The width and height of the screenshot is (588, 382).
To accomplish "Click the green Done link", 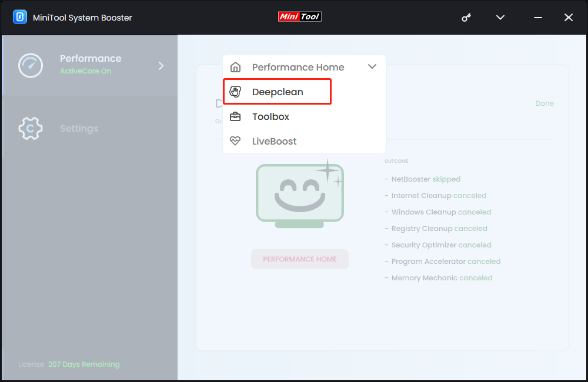I will 544,103.
